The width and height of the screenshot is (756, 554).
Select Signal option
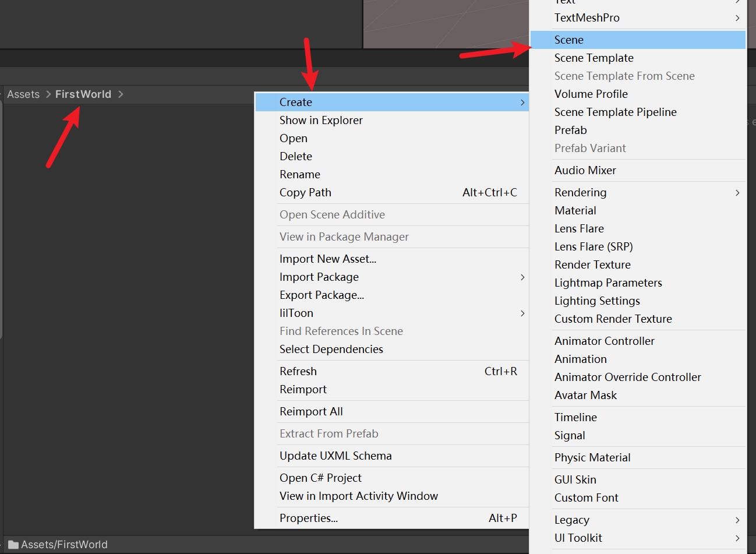(x=638, y=435)
